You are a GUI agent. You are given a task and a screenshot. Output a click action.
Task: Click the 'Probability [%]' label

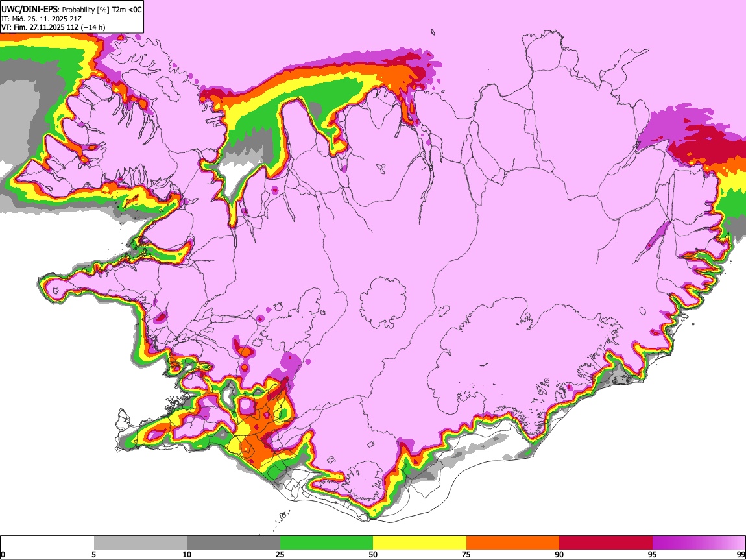[86, 10]
